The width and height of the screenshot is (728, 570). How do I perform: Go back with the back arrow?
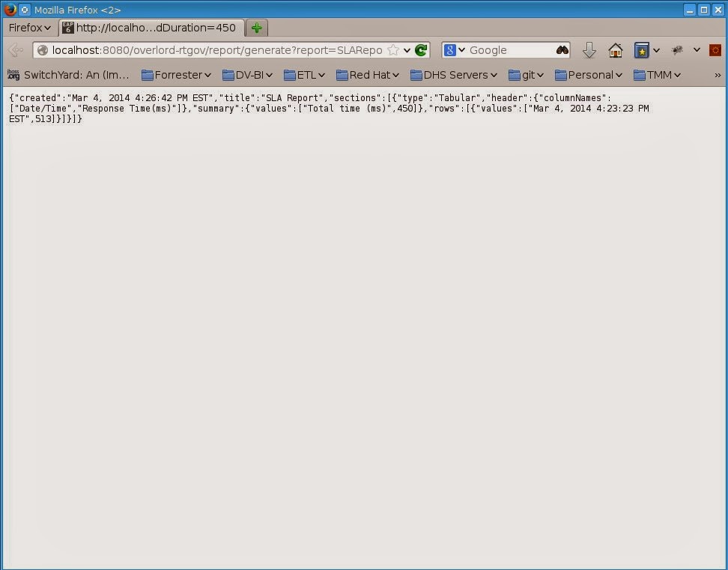click(x=15, y=50)
